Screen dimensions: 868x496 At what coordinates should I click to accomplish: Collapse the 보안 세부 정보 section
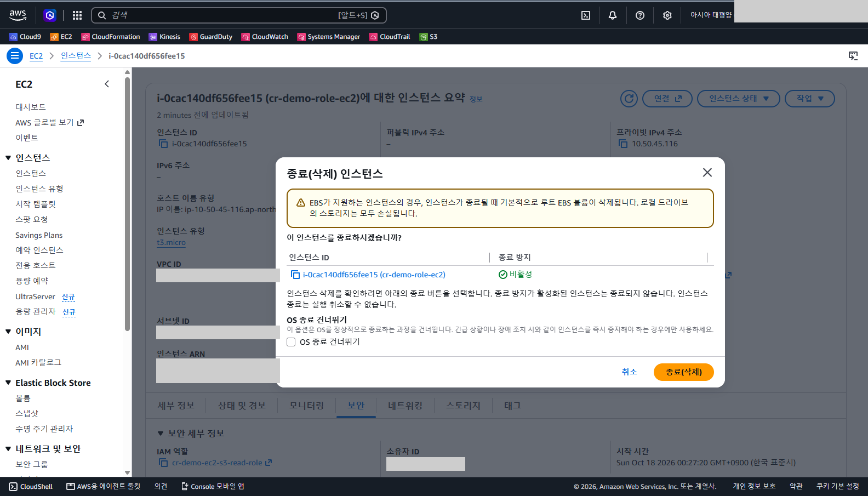coord(161,434)
